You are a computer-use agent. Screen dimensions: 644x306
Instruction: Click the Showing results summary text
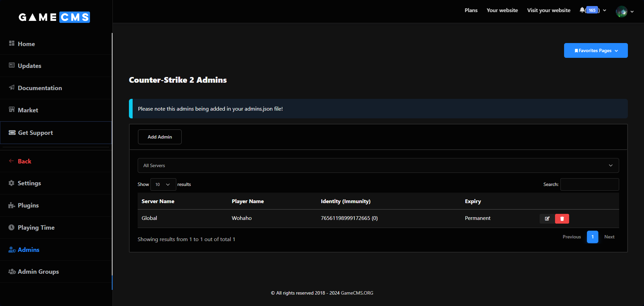[186, 239]
